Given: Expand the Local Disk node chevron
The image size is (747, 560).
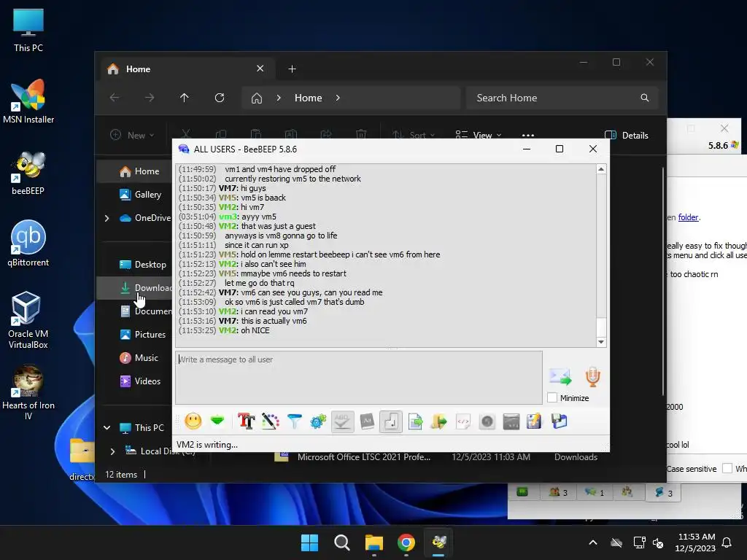Looking at the screenshot, I should pos(112,451).
